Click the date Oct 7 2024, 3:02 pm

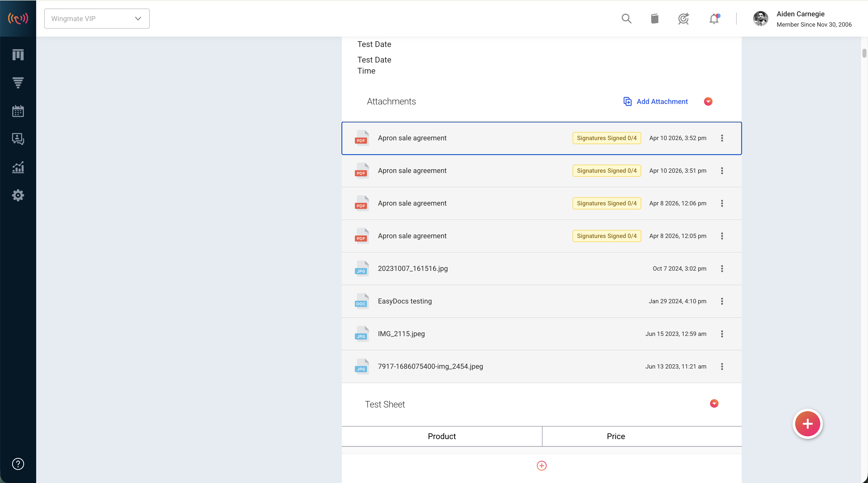(679, 269)
